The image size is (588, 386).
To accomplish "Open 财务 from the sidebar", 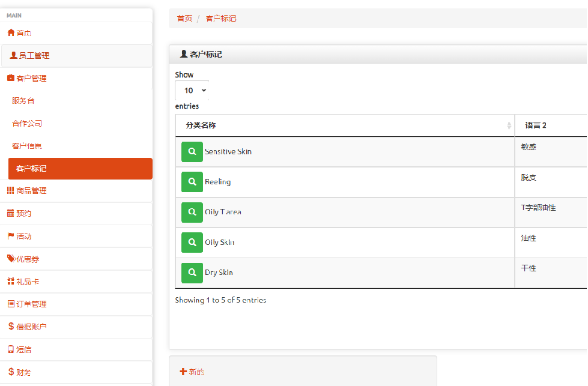I will [76, 372].
